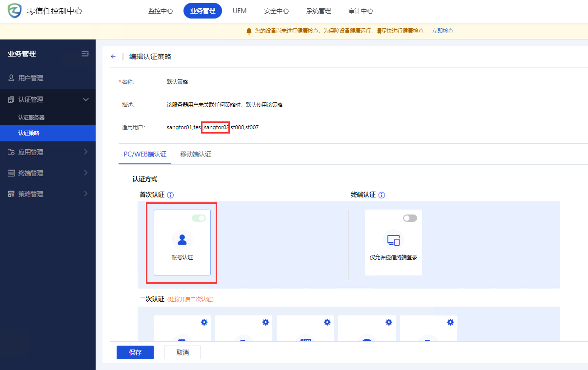The height and width of the screenshot is (370, 588).
Task: Click the 业务管理 sidebar header
Action: coord(21,54)
